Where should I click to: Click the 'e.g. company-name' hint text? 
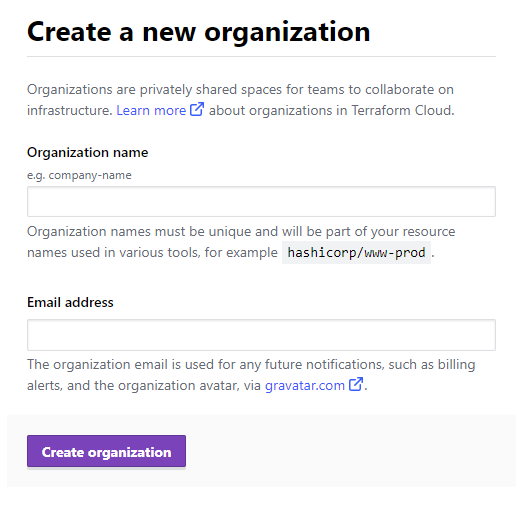tap(79, 175)
